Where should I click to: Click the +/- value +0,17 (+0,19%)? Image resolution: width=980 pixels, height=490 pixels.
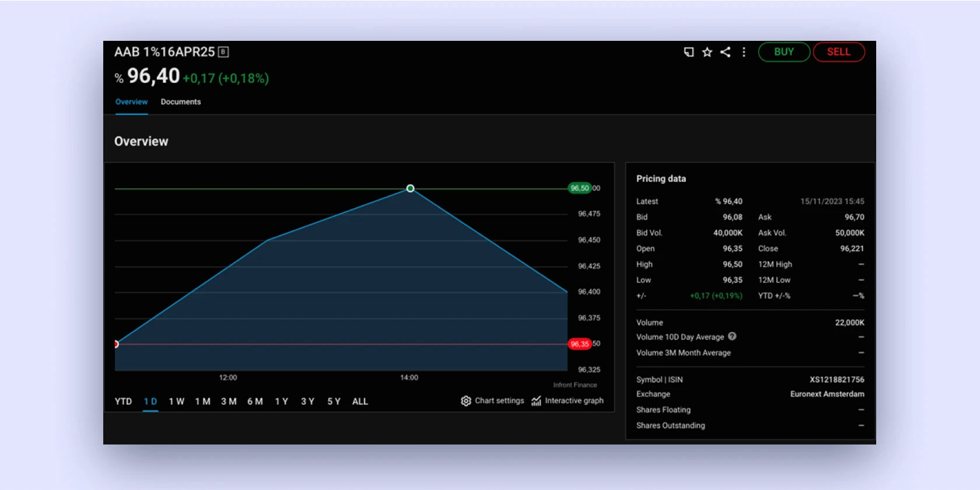[x=716, y=296]
